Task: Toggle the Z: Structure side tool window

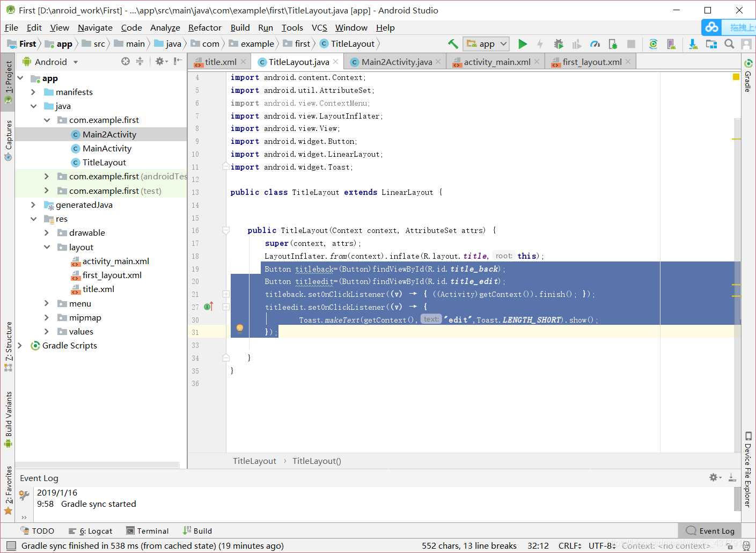Action: click(x=8, y=346)
